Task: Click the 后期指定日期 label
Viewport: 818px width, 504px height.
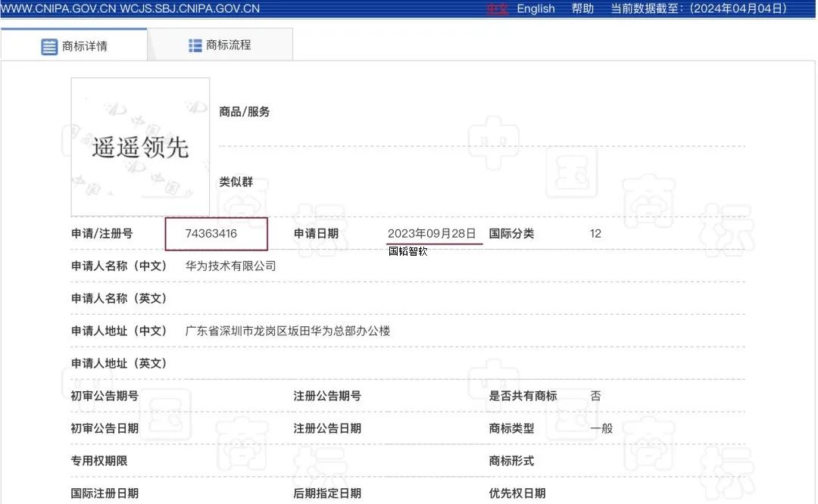Action: (327, 493)
